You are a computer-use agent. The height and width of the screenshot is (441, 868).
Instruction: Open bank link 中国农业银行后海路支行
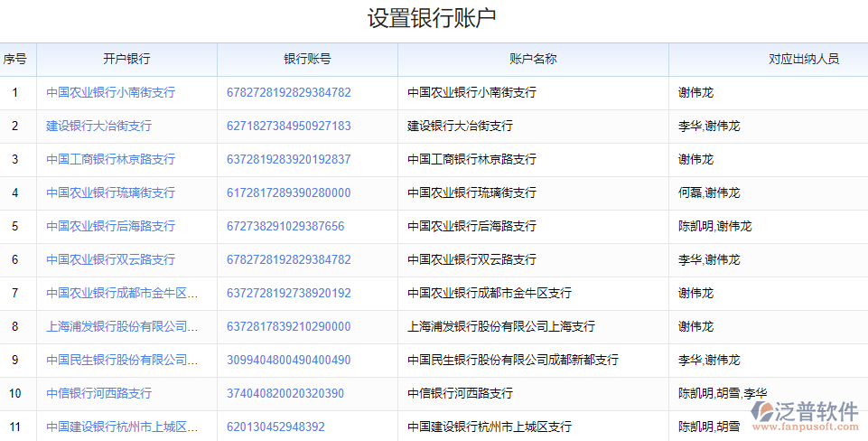[x=111, y=226]
